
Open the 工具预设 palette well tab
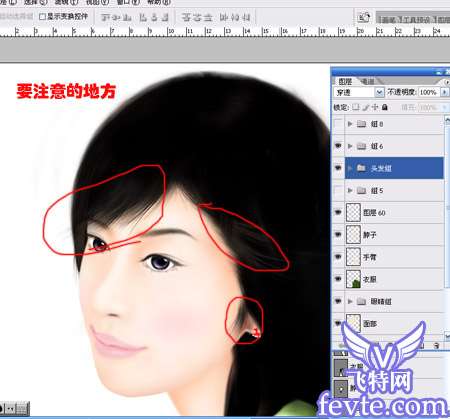418,20
